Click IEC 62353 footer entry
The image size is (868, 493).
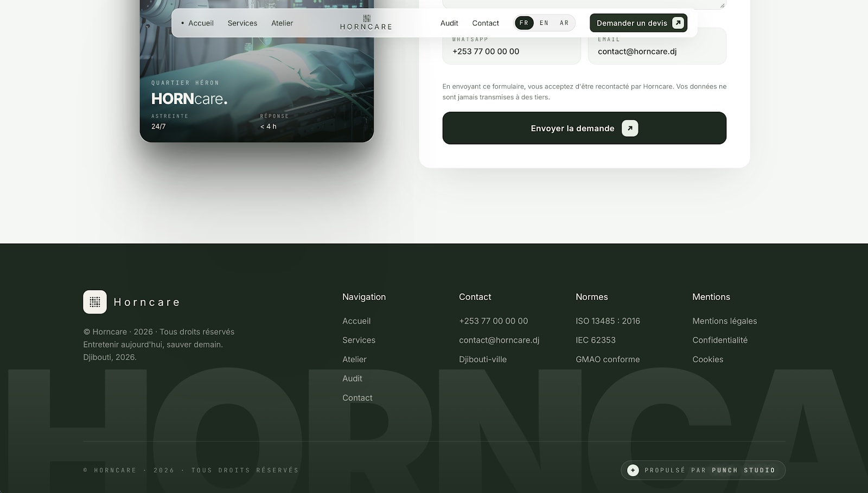[x=596, y=340]
